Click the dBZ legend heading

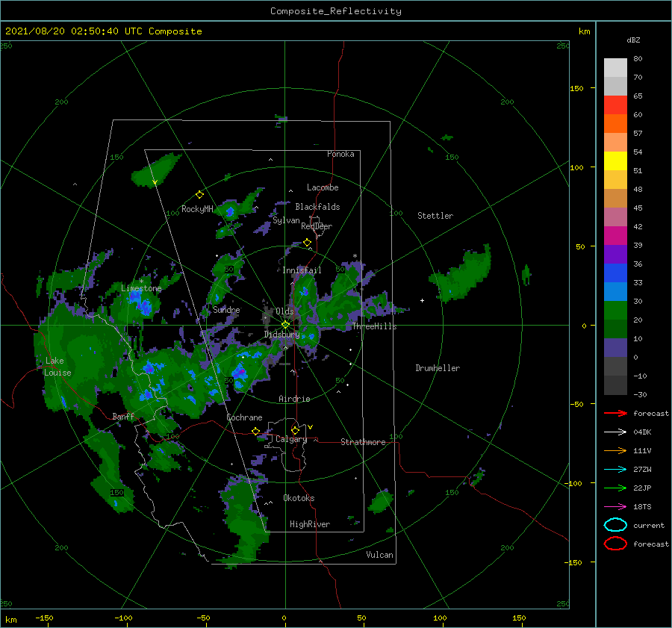(x=633, y=40)
